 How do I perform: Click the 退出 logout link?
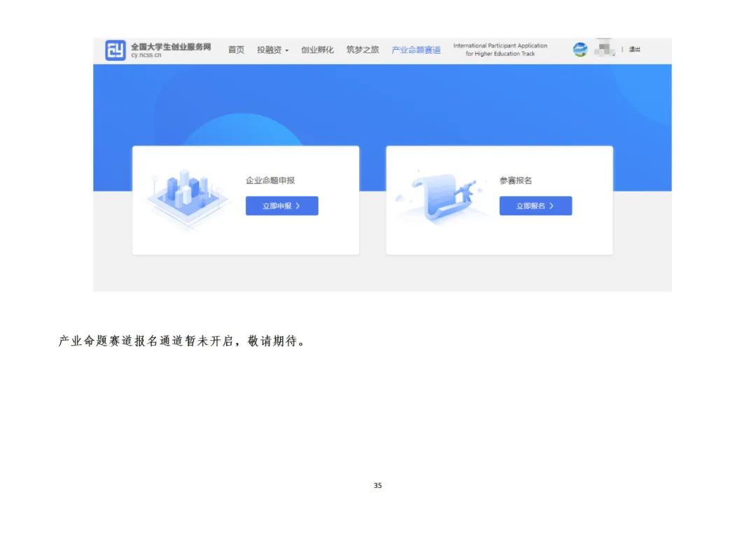pos(634,50)
